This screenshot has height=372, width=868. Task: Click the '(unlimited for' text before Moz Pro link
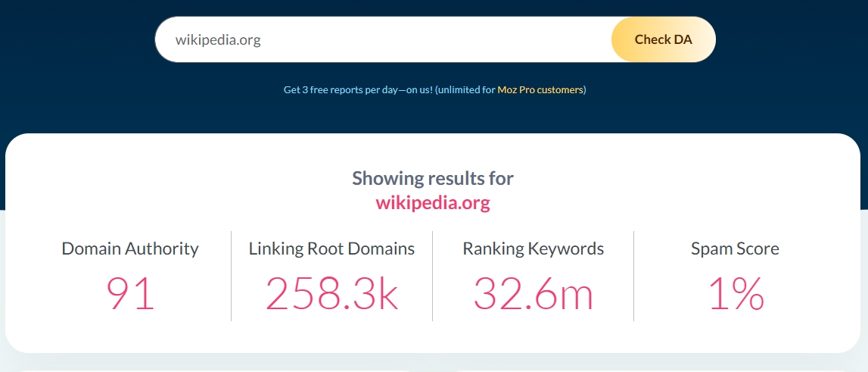tap(465, 90)
